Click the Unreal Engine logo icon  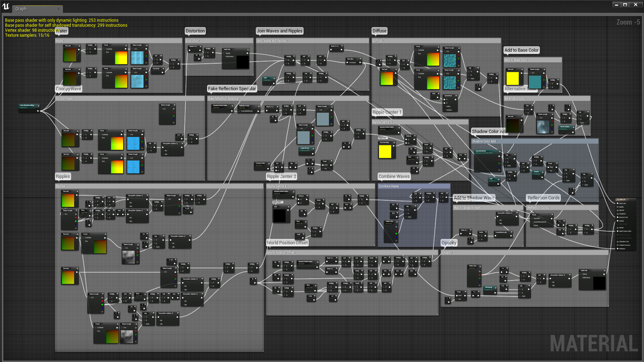pos(6,6)
